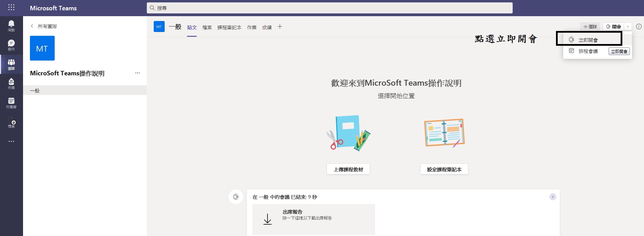644x236 pixels.
Task: Click the meeting camera icon beside post
Action: point(236,197)
